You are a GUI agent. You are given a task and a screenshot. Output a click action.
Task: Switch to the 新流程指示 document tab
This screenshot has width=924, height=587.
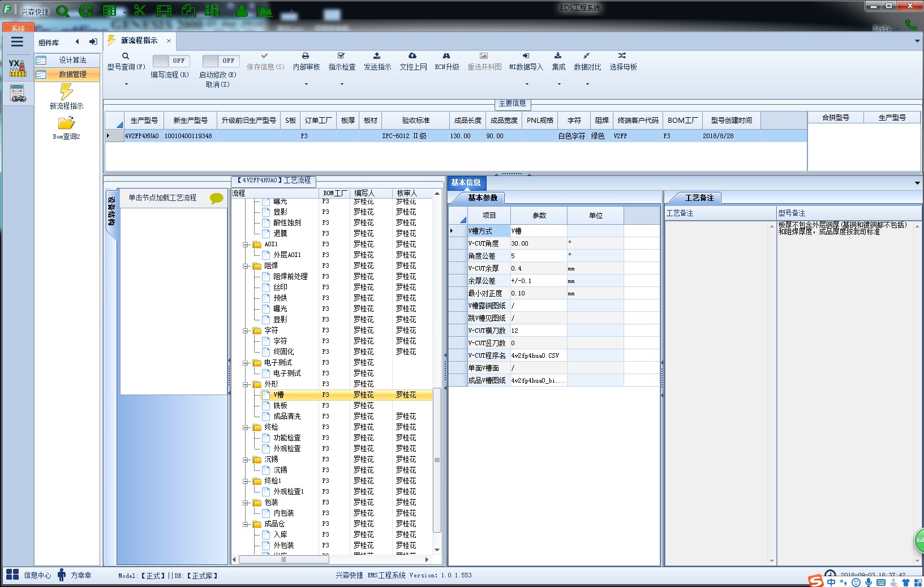[139, 41]
